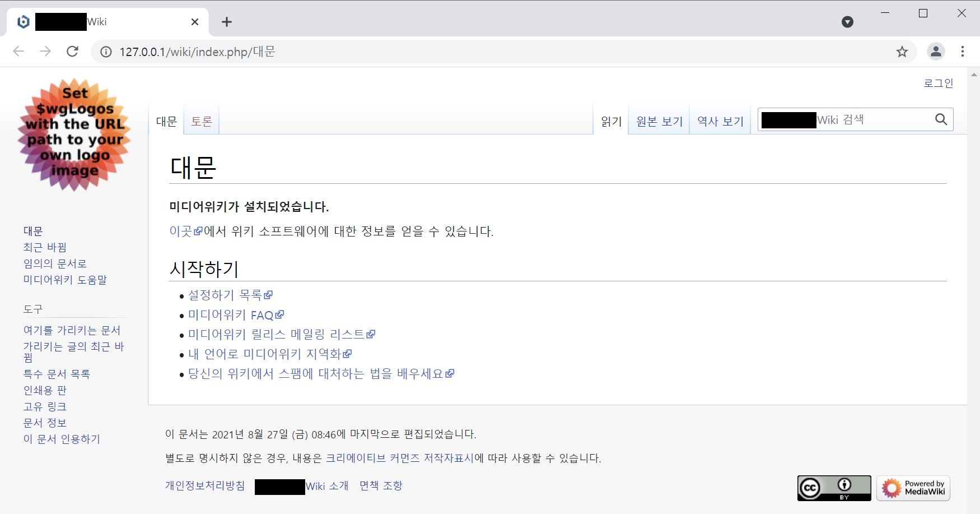
Task: Click the 고유 링크 sidebar link
Action: point(45,406)
